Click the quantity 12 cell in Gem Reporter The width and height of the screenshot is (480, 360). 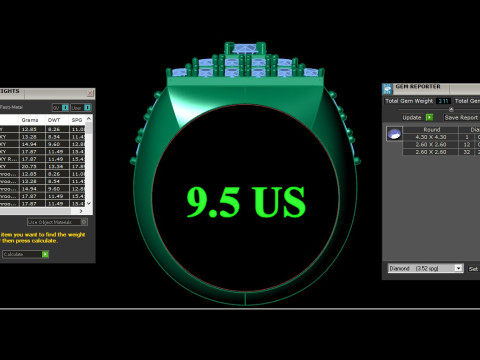467,144
